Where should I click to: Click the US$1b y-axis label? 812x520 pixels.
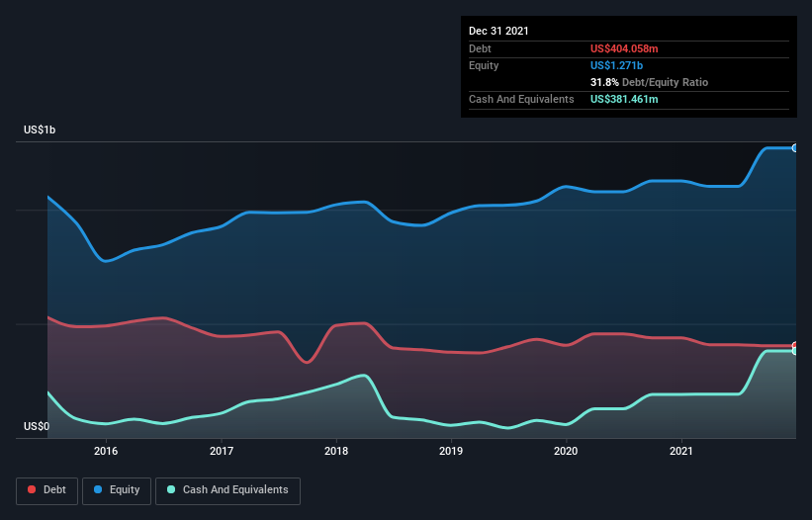pyautogui.click(x=40, y=130)
